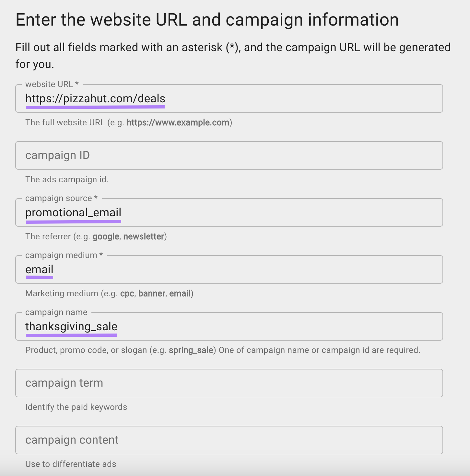Click the campaign name label
Screen dimensions: 470x476
56,312
